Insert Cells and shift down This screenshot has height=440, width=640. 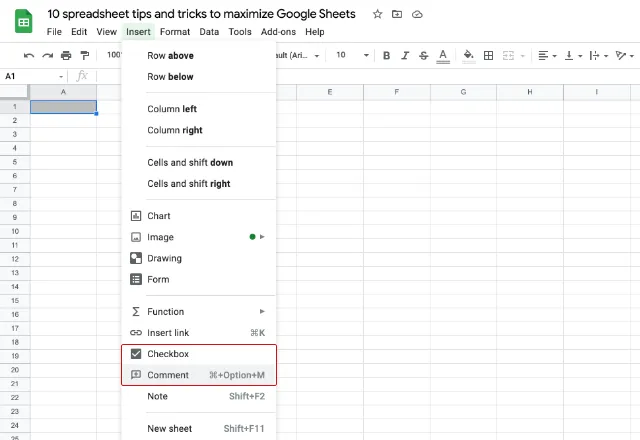[x=199, y=162]
